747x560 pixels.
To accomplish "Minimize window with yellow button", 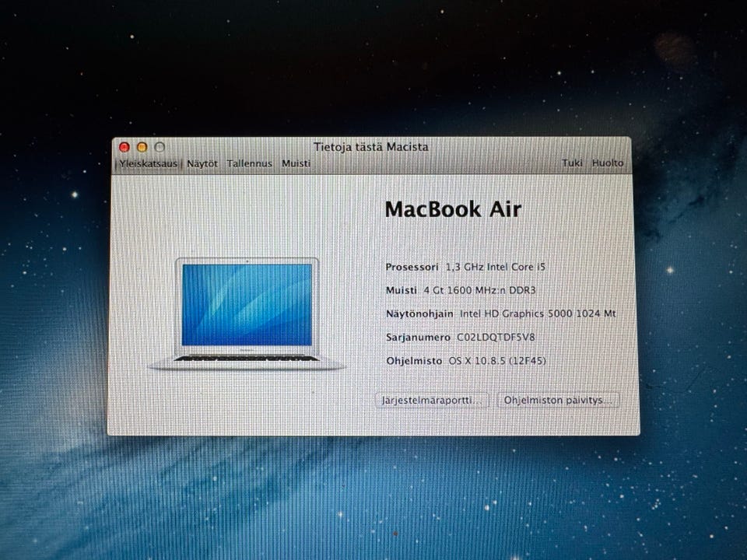I will click(x=142, y=147).
